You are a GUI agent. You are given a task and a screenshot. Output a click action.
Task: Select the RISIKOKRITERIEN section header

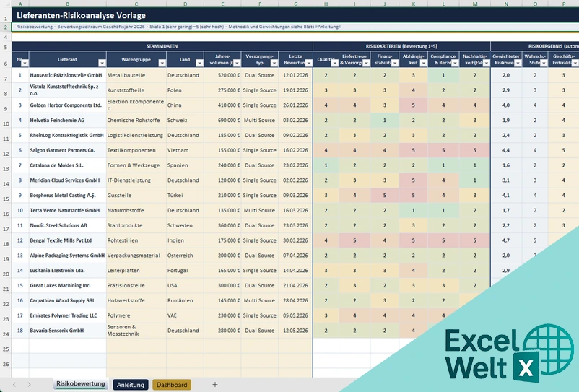tap(401, 46)
